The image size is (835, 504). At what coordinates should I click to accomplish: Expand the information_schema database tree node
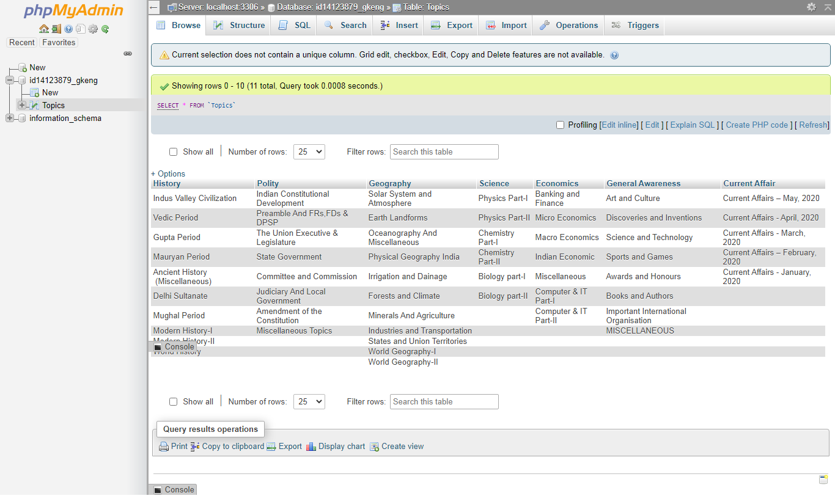(10, 118)
